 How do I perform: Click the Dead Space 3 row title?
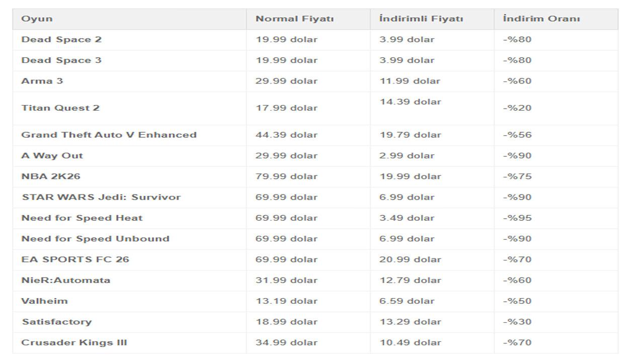click(61, 60)
